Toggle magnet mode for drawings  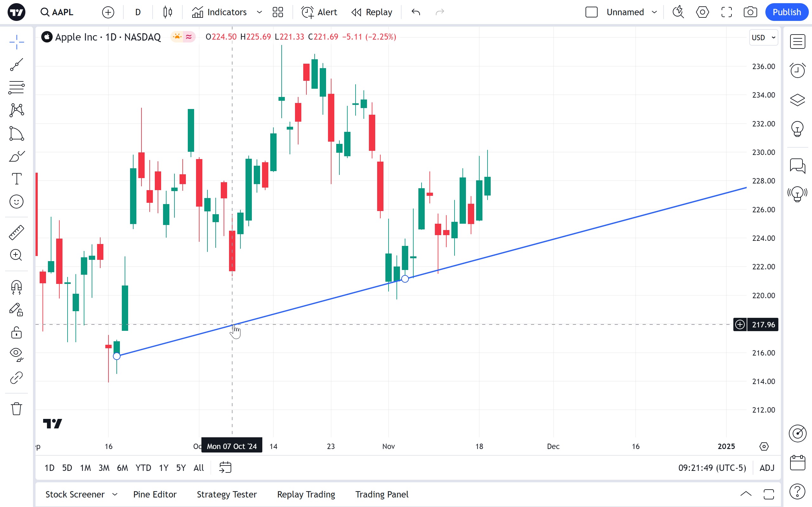[x=16, y=287]
